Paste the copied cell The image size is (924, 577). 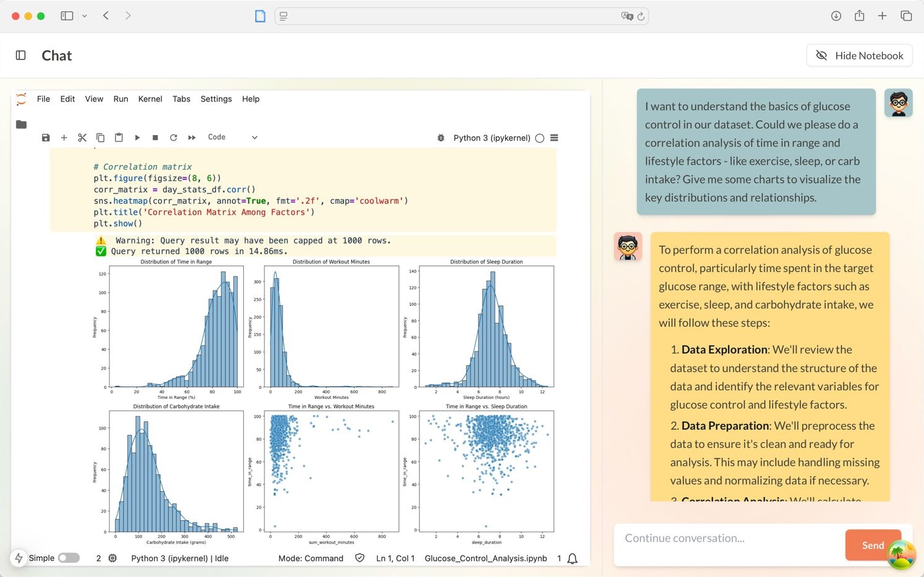[x=118, y=137]
